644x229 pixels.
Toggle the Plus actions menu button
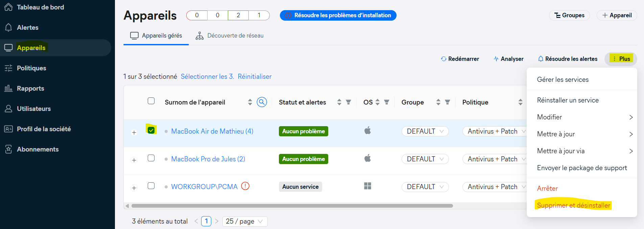point(621,59)
